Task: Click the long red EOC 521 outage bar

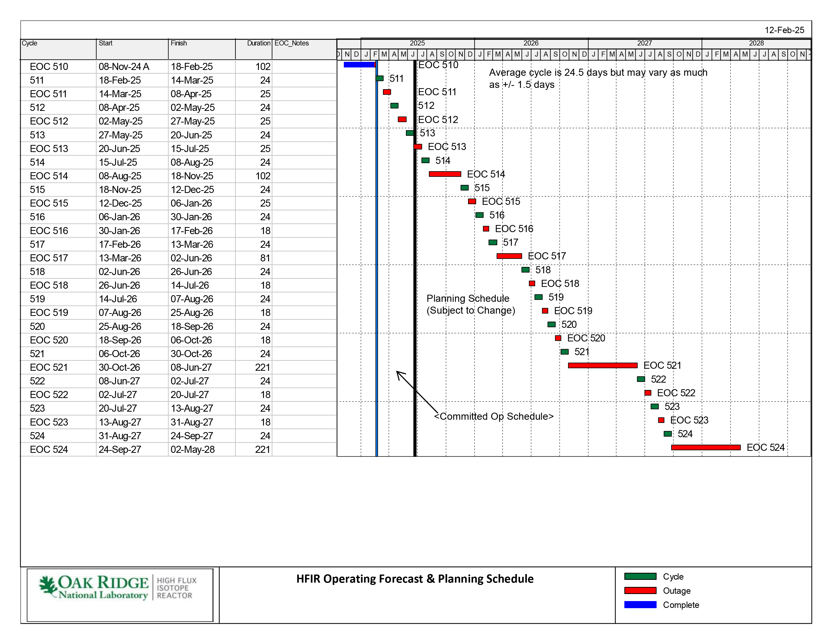Action: [602, 365]
